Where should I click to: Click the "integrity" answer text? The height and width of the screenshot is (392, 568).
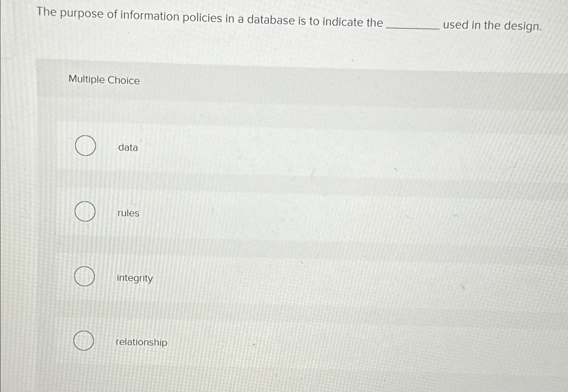coord(134,278)
